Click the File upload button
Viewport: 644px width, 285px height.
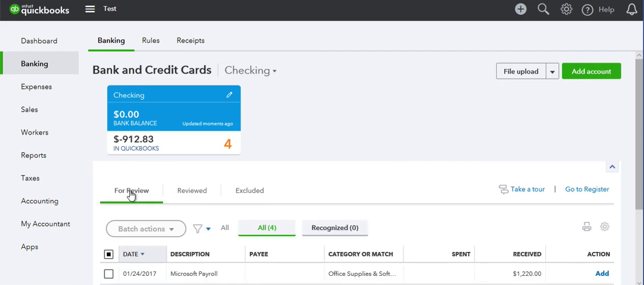(521, 71)
